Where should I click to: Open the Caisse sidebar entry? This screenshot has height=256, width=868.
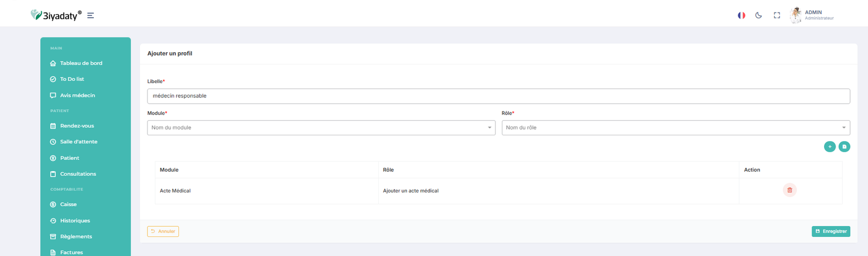click(68, 205)
